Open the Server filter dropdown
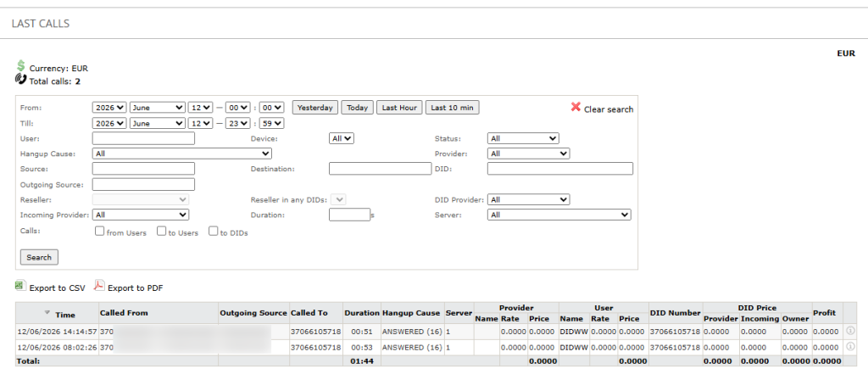This screenshot has height=391, width=868. tap(559, 215)
